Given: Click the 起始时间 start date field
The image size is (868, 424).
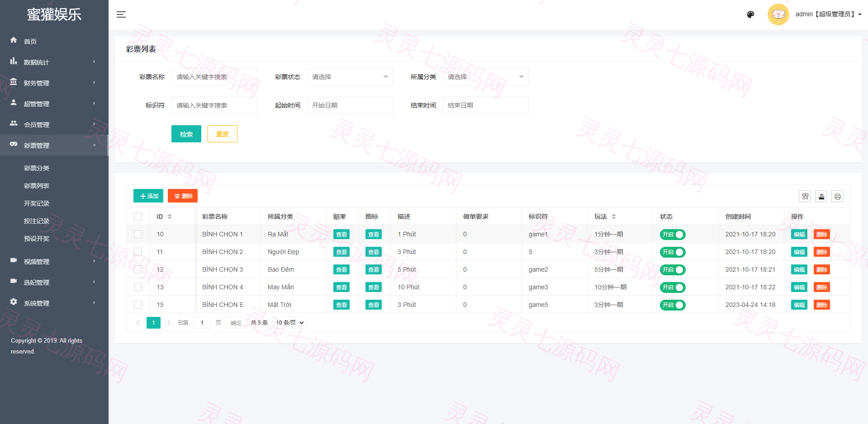Looking at the screenshot, I should [350, 105].
